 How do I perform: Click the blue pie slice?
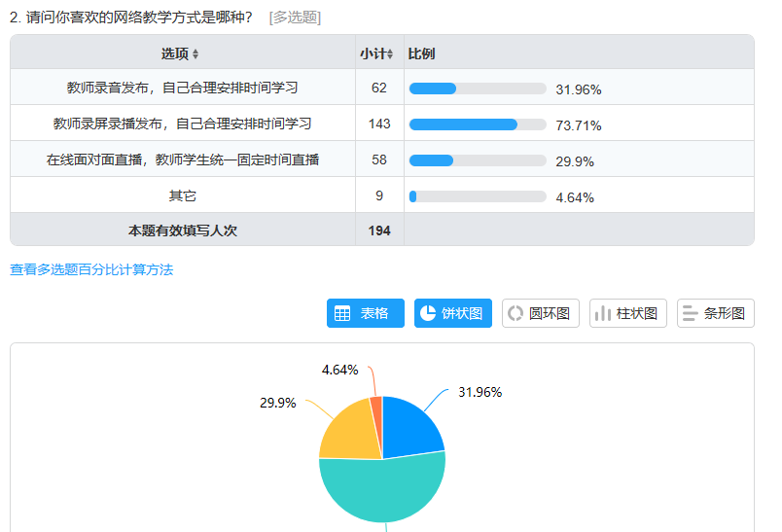[x=409, y=431]
